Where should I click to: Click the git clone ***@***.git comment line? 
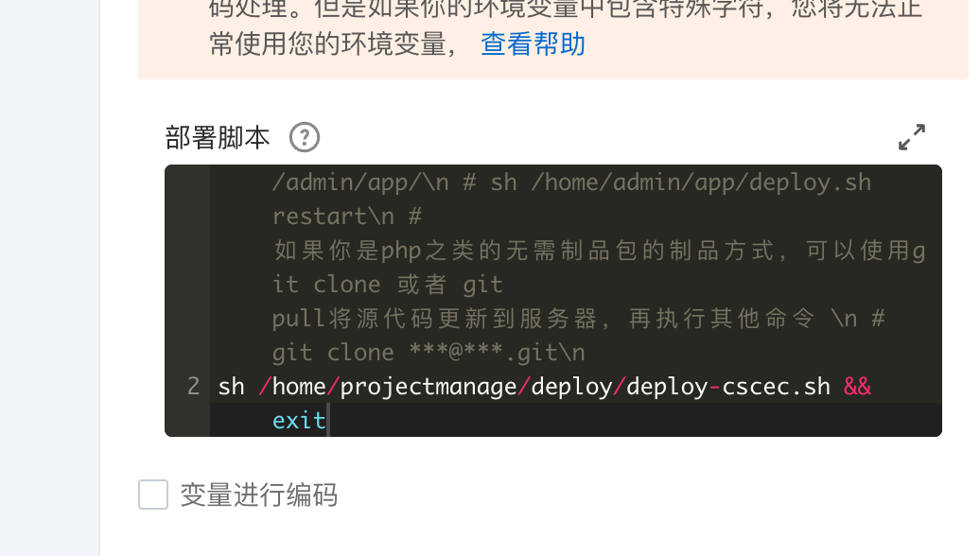click(429, 353)
